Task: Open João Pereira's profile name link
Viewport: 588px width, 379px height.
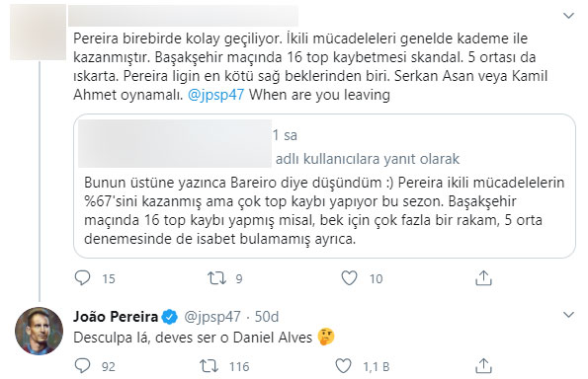Action: 116,317
